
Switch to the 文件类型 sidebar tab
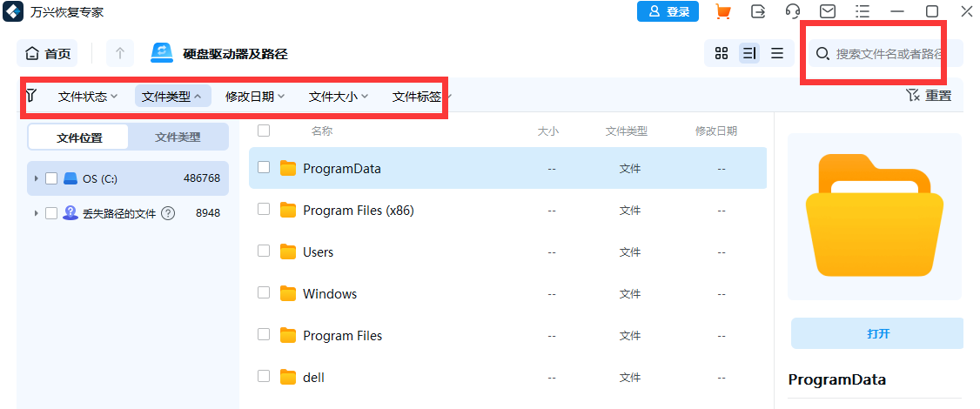[178, 137]
